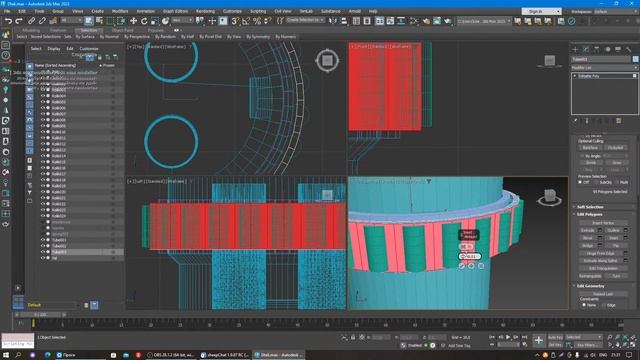
Task: Click the Extrude button
Action: tap(587, 231)
